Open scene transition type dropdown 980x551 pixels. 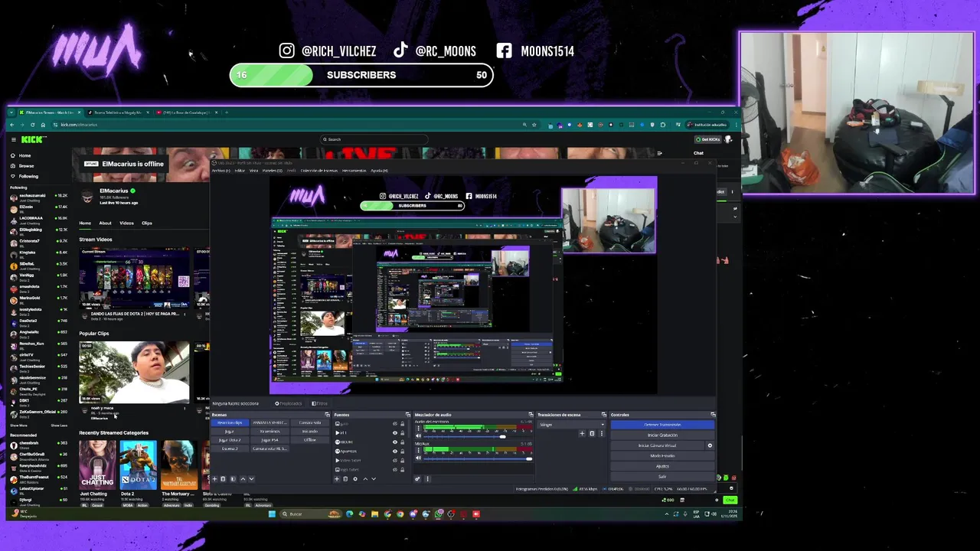[x=572, y=425]
